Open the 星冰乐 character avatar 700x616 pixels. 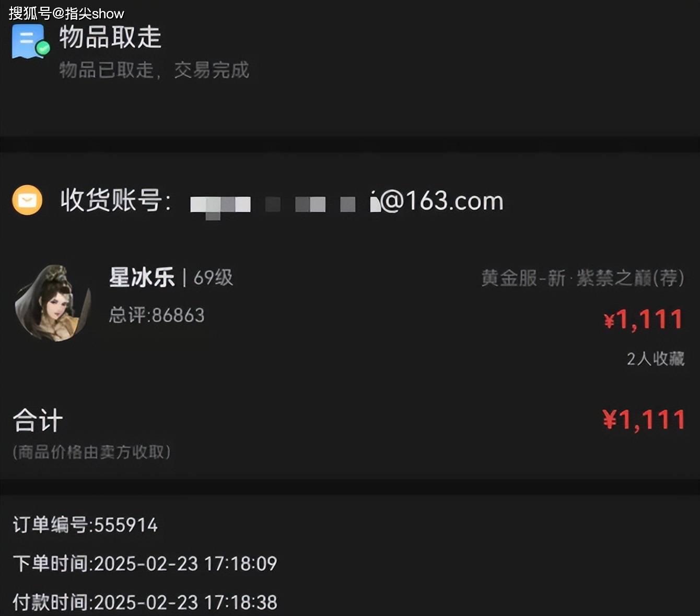tap(53, 303)
